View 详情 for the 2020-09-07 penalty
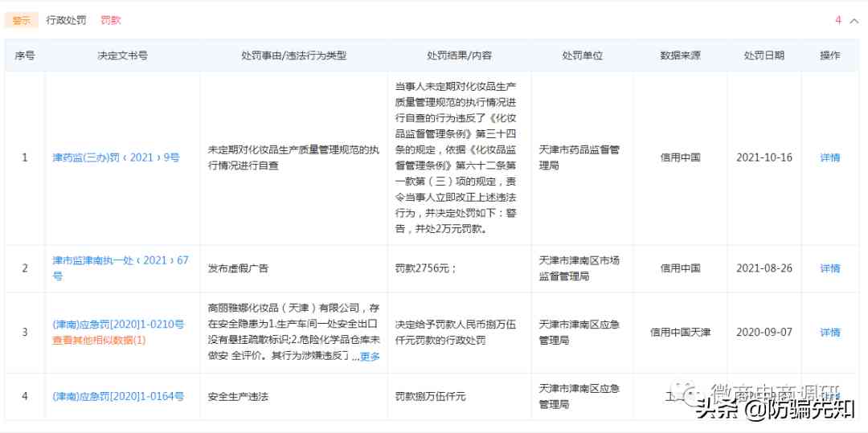The image size is (868, 433). [829, 332]
